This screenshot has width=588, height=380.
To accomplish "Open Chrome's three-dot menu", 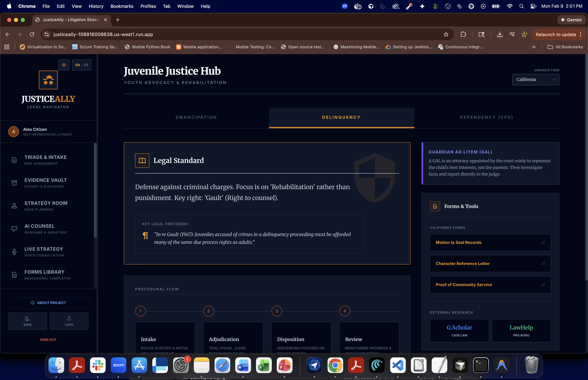I will 581,35.
